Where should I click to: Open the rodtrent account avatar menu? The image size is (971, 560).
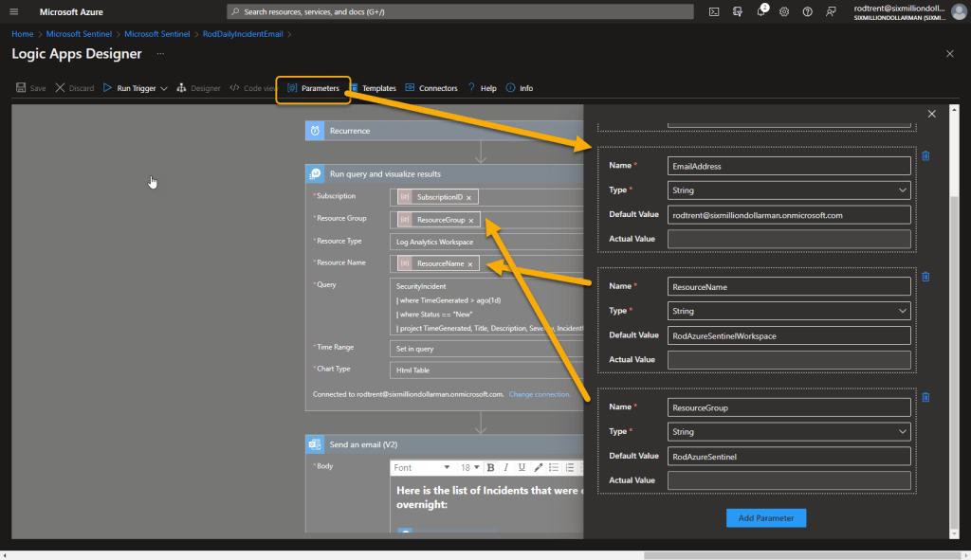tap(959, 11)
